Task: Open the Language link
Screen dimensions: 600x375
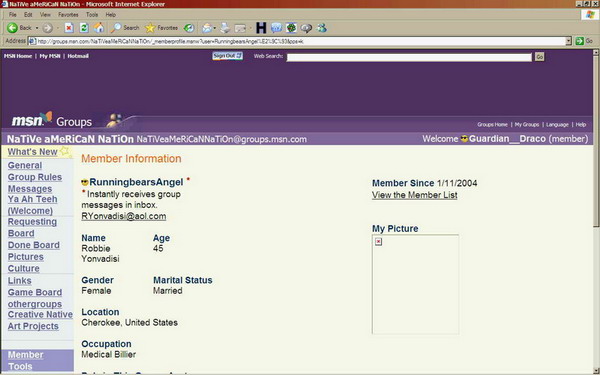Action: [x=557, y=125]
